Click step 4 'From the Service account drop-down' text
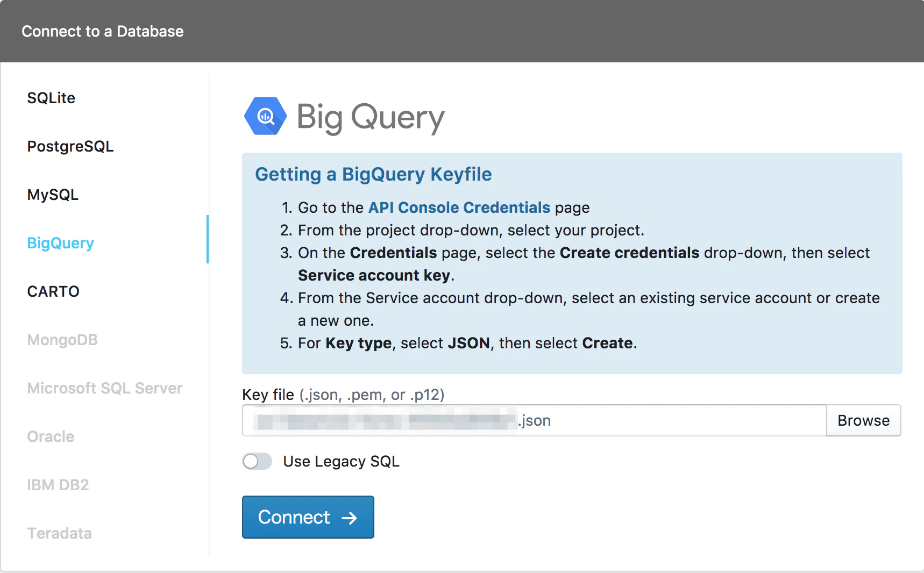 click(589, 309)
